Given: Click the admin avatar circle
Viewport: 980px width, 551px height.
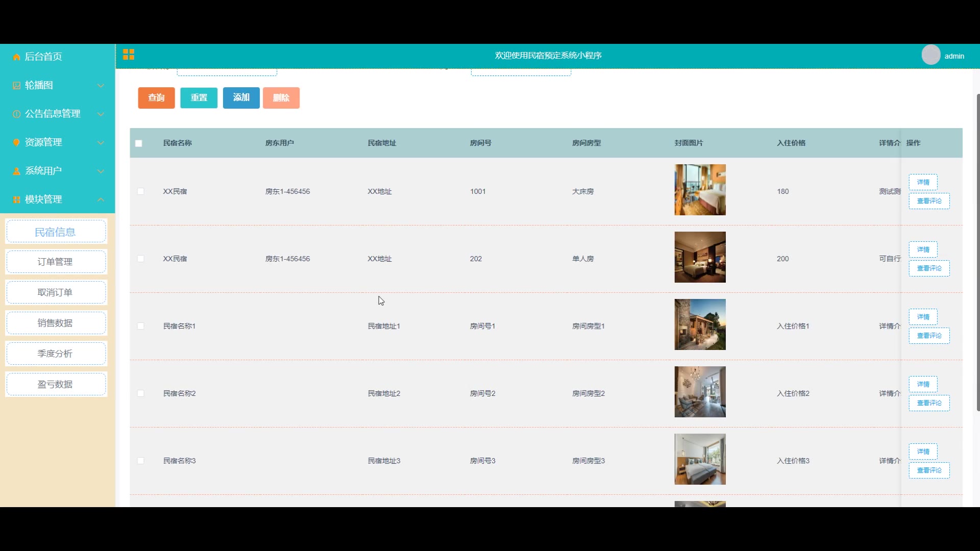Looking at the screenshot, I should click(x=930, y=55).
